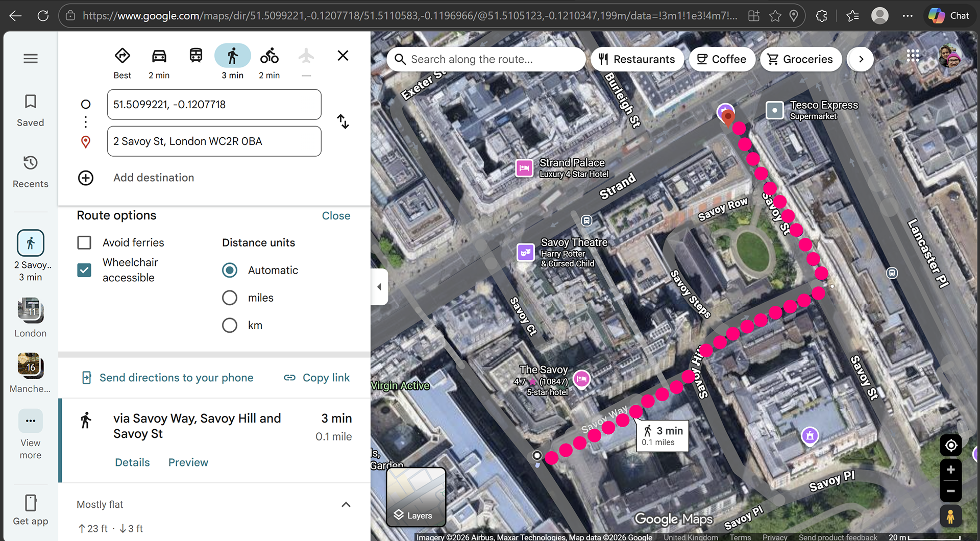Click View more in sidebar
The width and height of the screenshot is (980, 541).
pos(31,434)
